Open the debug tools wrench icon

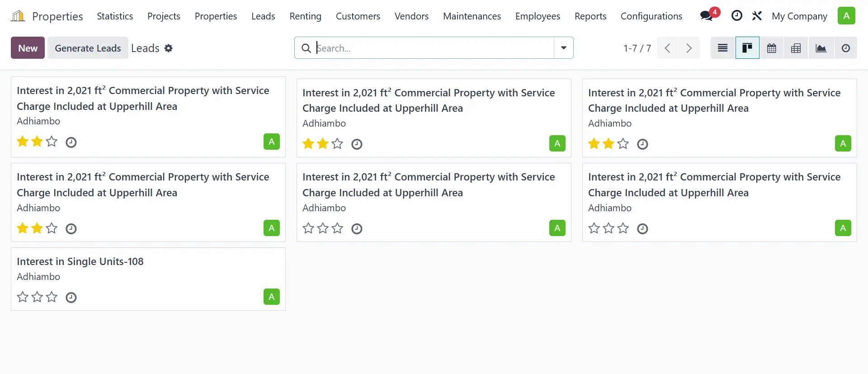click(x=757, y=16)
